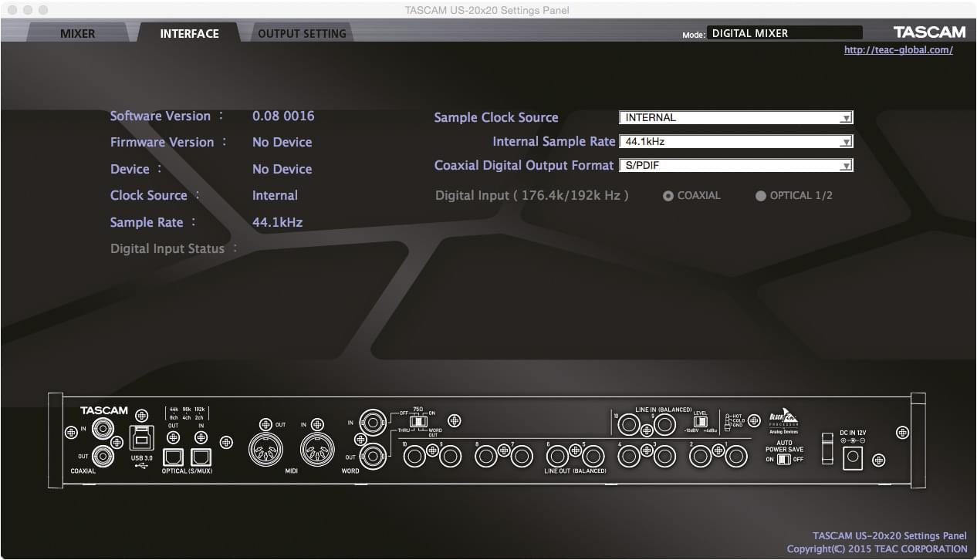Click the window title 'TASCAM US-20x20 Settings Panel'
This screenshot has width=977, height=560.
pyautogui.click(x=488, y=10)
